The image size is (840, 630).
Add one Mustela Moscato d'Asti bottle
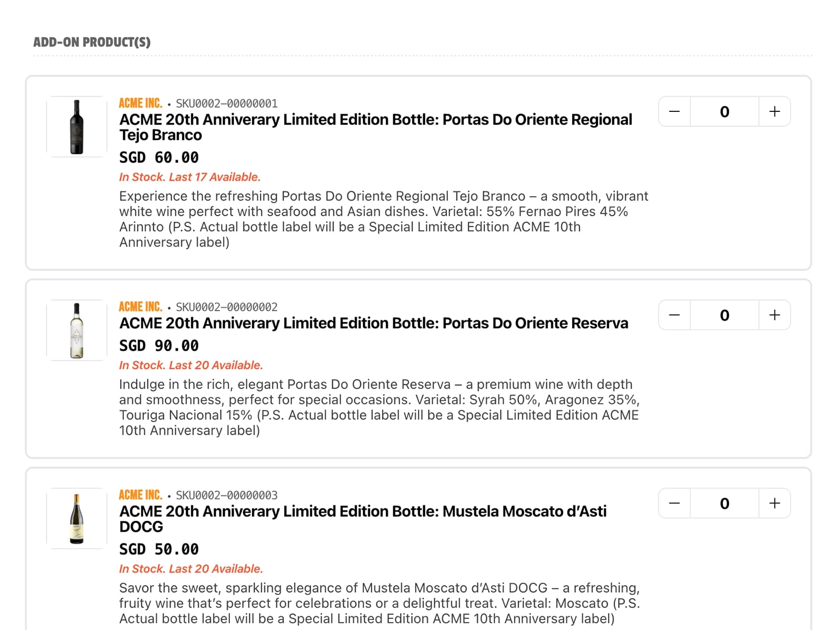(774, 503)
